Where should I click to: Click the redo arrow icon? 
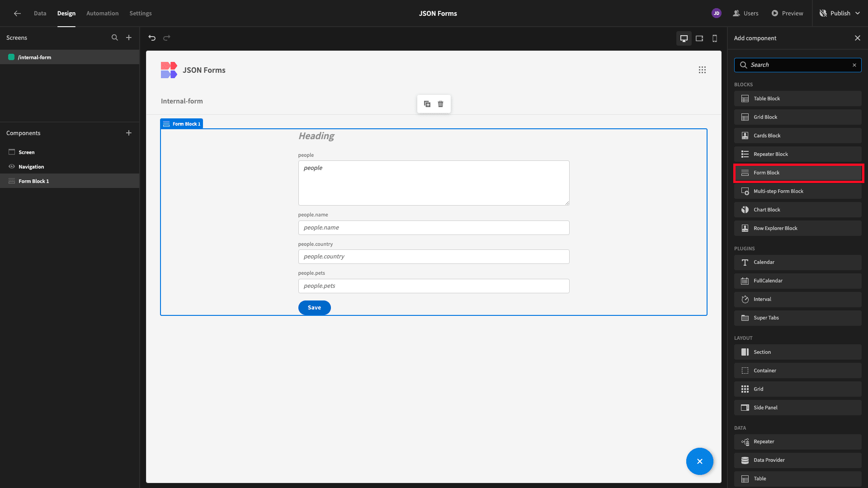(167, 38)
